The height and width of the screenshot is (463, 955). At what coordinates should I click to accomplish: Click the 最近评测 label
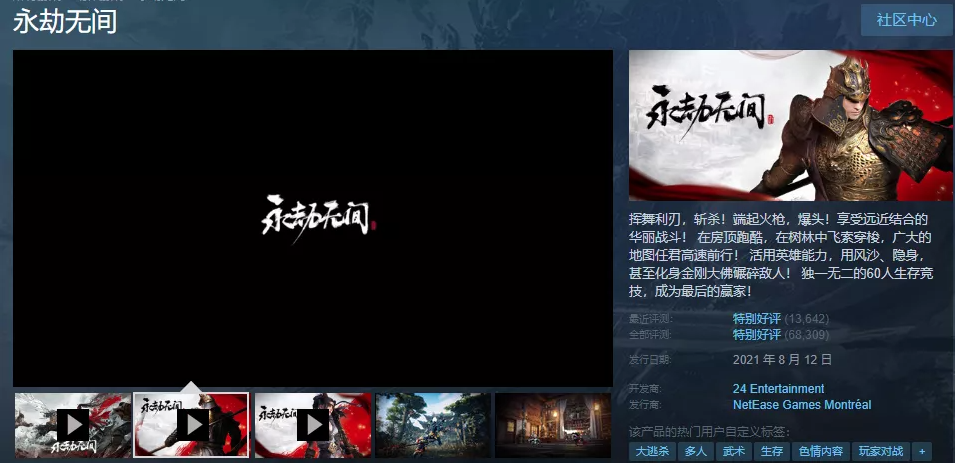tap(650, 319)
